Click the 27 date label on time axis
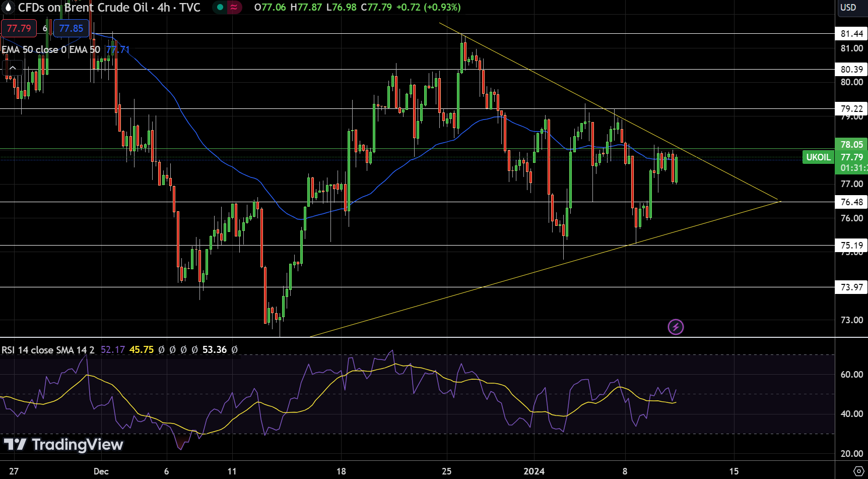 click(x=14, y=471)
